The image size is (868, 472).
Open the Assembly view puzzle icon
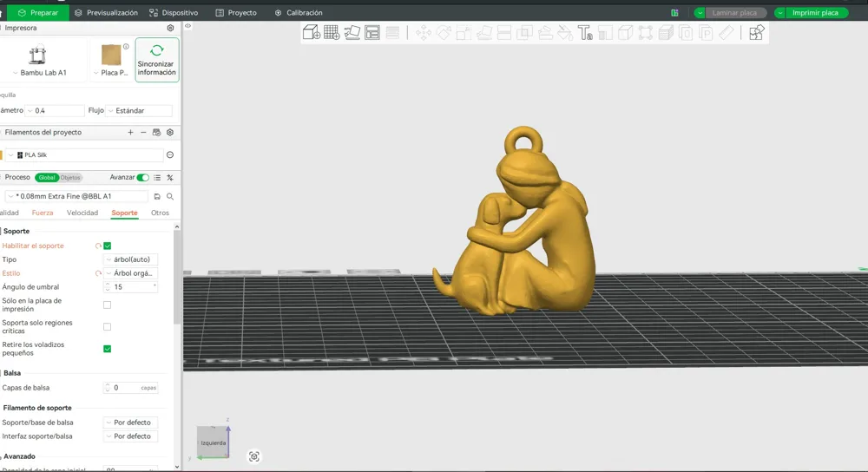coord(757,33)
